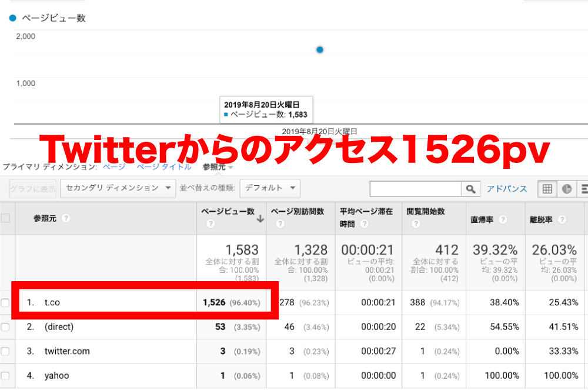
Task: Toggle the select-all header checkbox
Action: tap(5, 218)
